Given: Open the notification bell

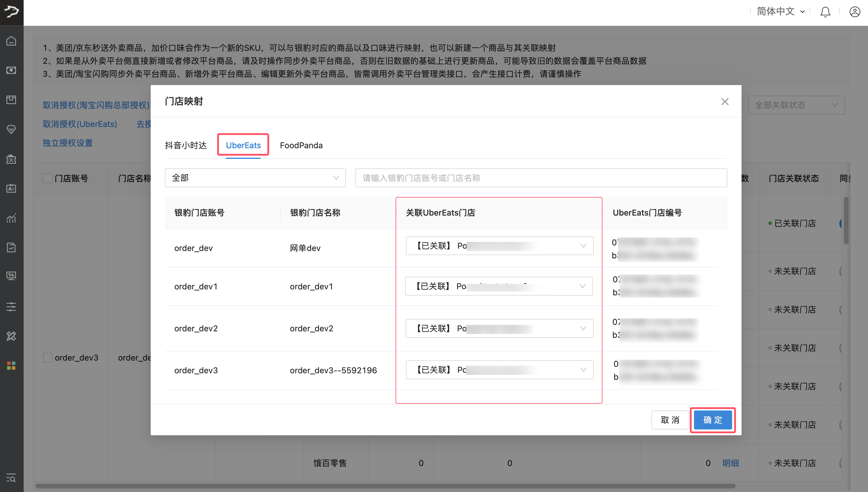Looking at the screenshot, I should tap(825, 12).
